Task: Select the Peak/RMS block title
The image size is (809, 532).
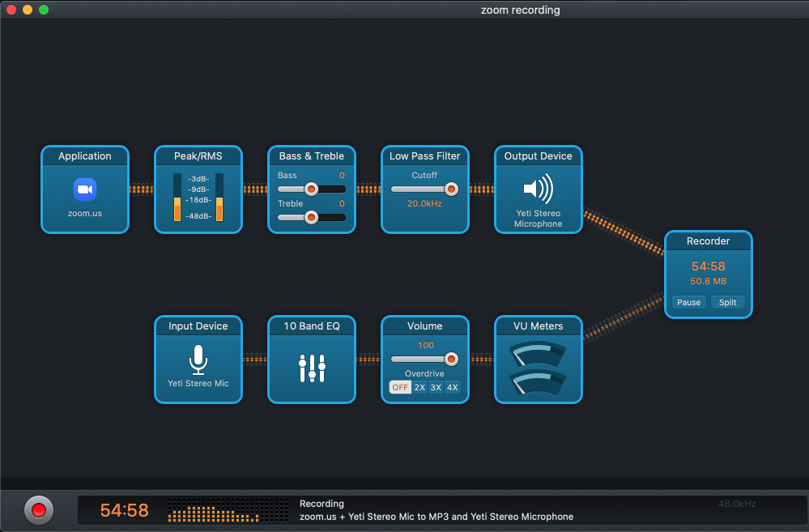Action: [198, 155]
